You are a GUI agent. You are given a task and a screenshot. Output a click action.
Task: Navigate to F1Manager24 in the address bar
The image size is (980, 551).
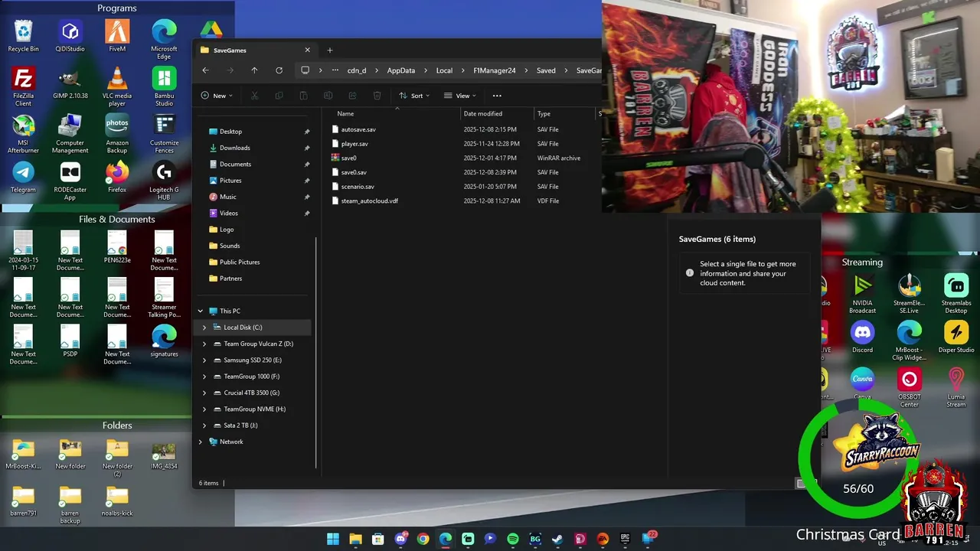pyautogui.click(x=494, y=70)
